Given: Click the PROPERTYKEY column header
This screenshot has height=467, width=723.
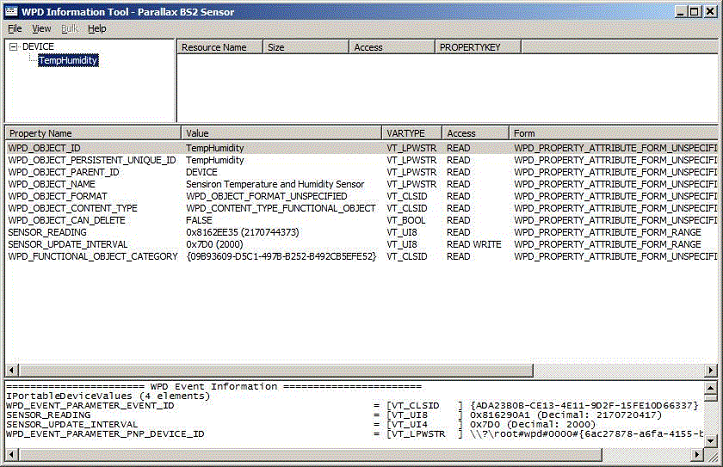Looking at the screenshot, I should 478,47.
